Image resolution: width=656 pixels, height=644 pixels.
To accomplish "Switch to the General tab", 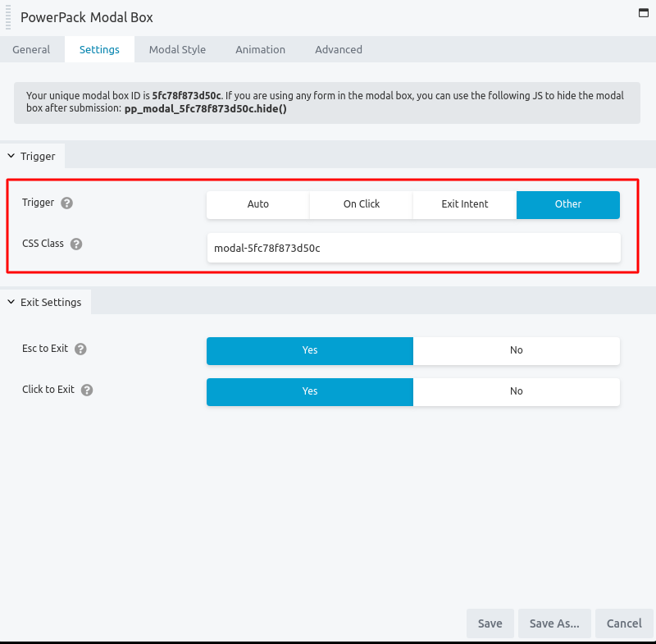I will click(32, 49).
